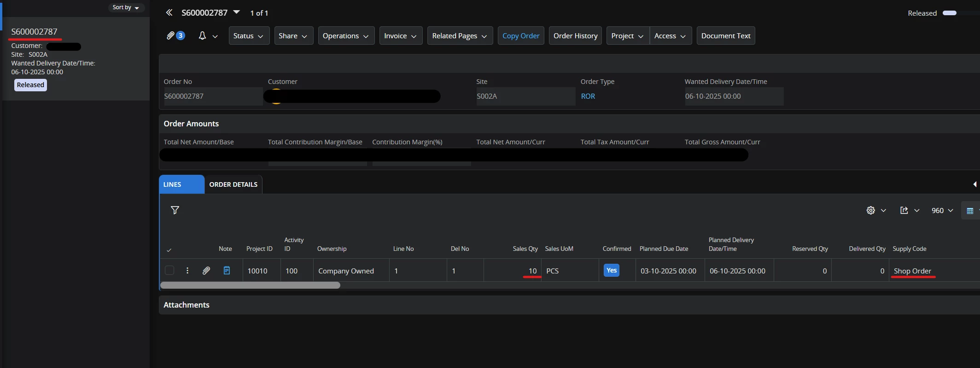Viewport: 980px width, 368px height.
Task: Click the notification bell icon
Action: 202,36
